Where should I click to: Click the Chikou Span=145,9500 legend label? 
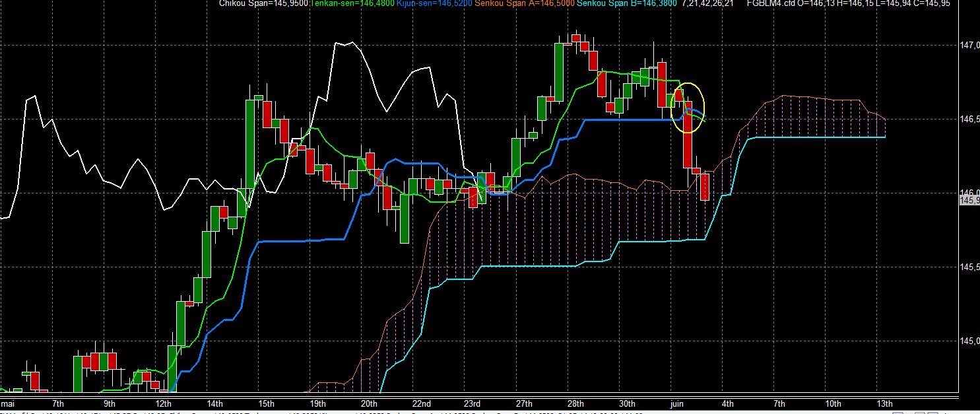(x=263, y=3)
